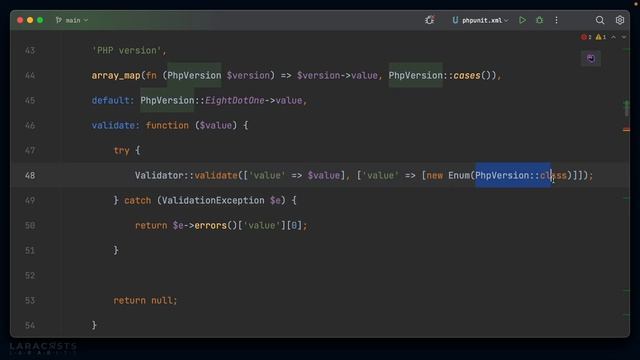Minimize window with the yellow traffic light button
Screen dimensions: 640x360
(30, 20)
